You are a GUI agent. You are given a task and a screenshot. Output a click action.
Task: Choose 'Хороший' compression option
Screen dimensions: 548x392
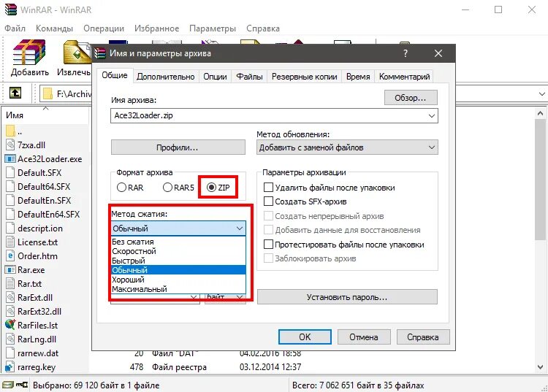(x=178, y=280)
